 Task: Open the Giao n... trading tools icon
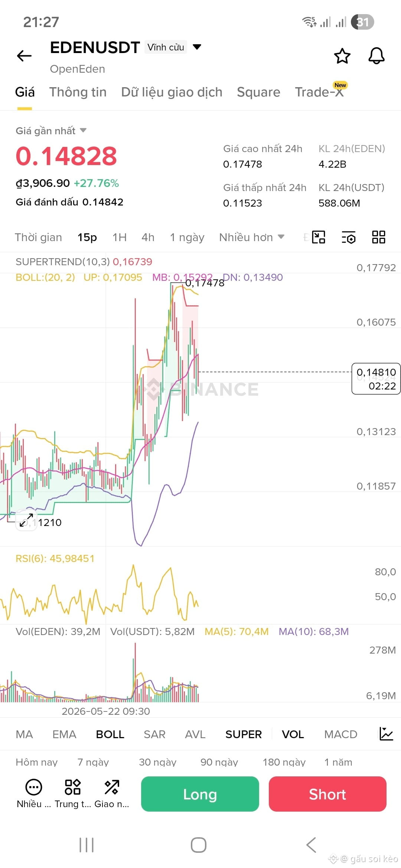pos(112,794)
